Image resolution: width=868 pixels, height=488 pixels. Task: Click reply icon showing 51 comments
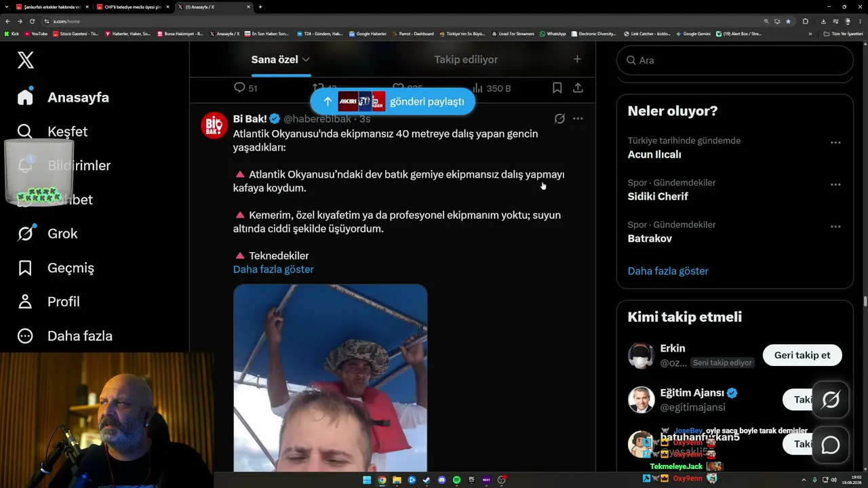(245, 88)
